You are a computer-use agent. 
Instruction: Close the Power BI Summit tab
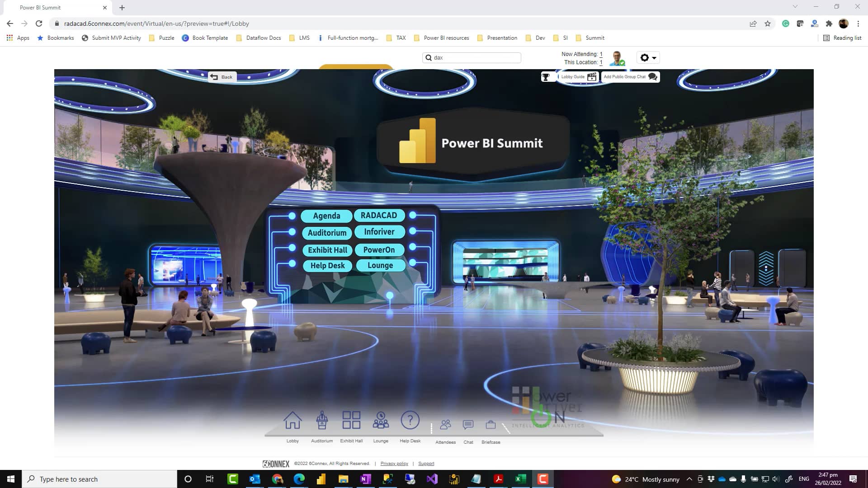tap(105, 7)
